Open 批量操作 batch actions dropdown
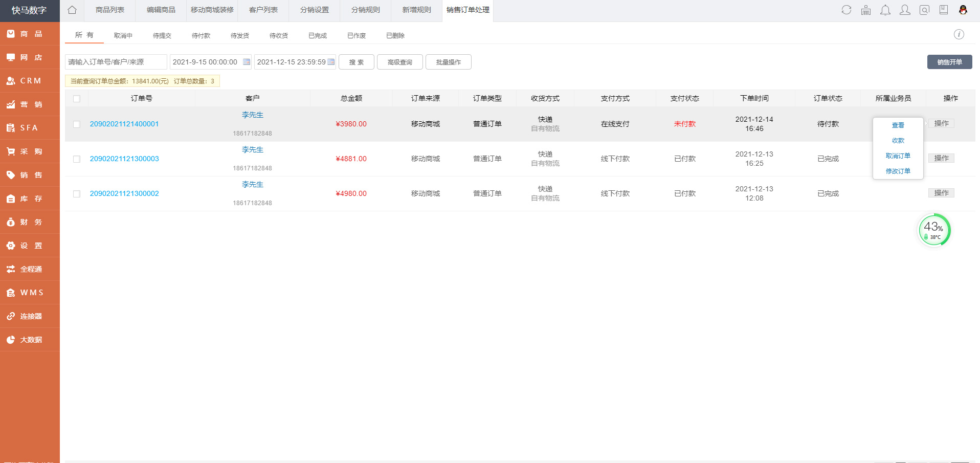Image resolution: width=980 pixels, height=463 pixels. pos(448,62)
